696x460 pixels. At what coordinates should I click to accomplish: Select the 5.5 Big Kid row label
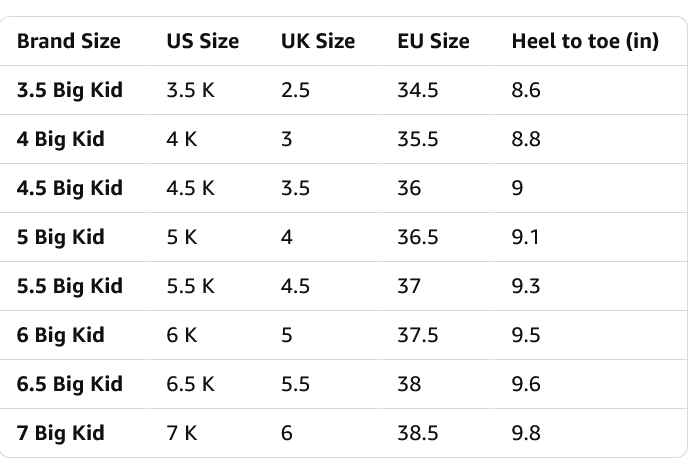click(x=69, y=286)
